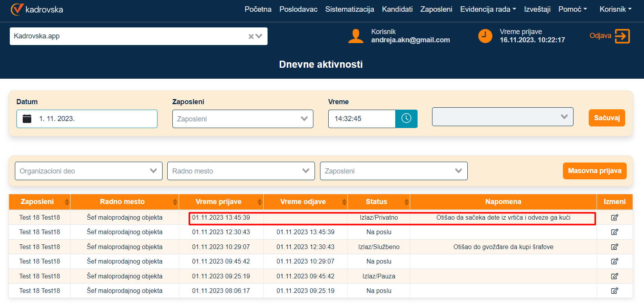Open the Korisnik user menu
This screenshot has height=307, width=644.
pyautogui.click(x=615, y=9)
